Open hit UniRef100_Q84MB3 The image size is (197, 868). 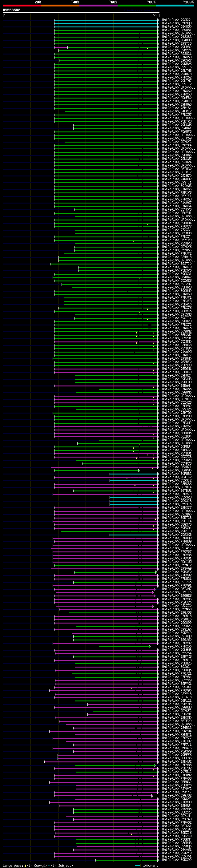coord(177,40)
